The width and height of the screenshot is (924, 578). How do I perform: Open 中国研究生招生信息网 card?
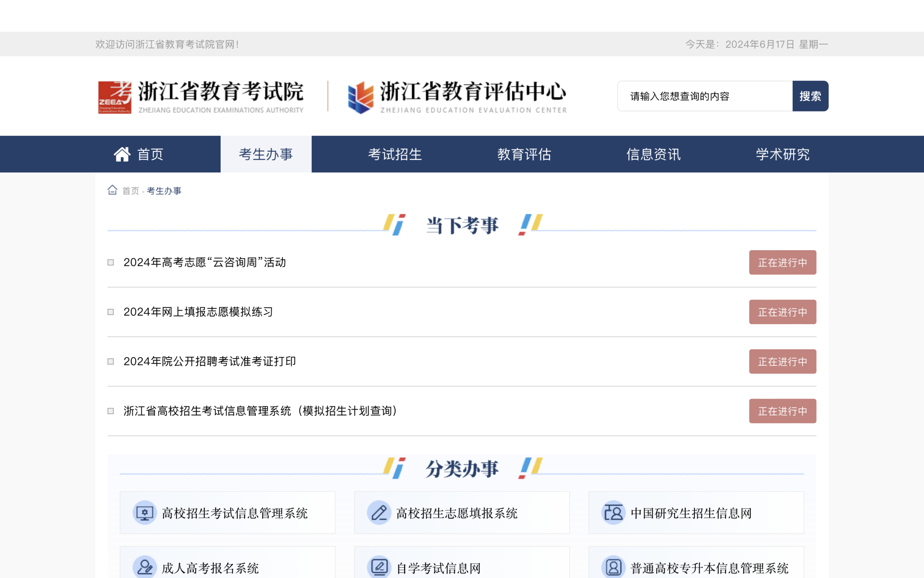click(x=696, y=513)
